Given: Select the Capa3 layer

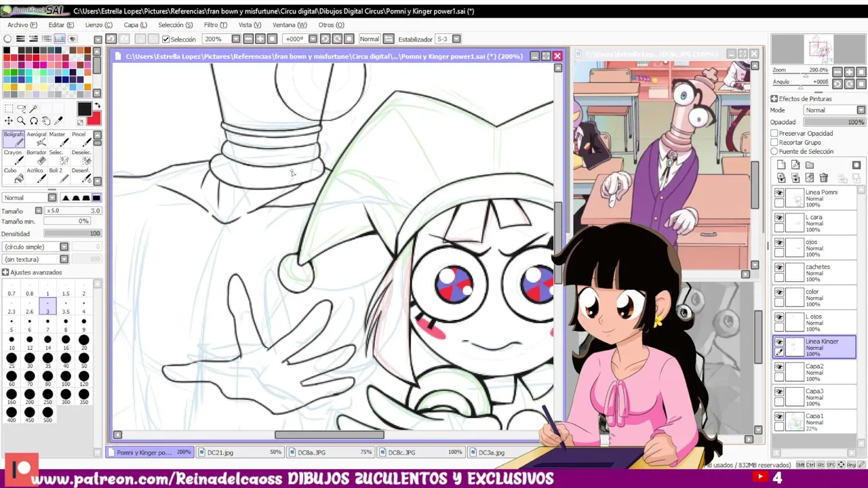Looking at the screenshot, I should pos(814,396).
